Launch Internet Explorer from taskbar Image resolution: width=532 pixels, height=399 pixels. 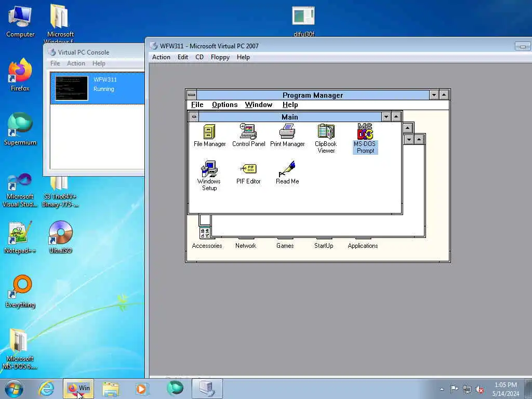tap(46, 389)
